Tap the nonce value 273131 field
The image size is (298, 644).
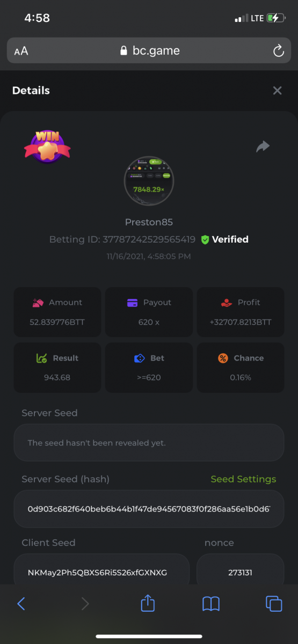point(240,572)
